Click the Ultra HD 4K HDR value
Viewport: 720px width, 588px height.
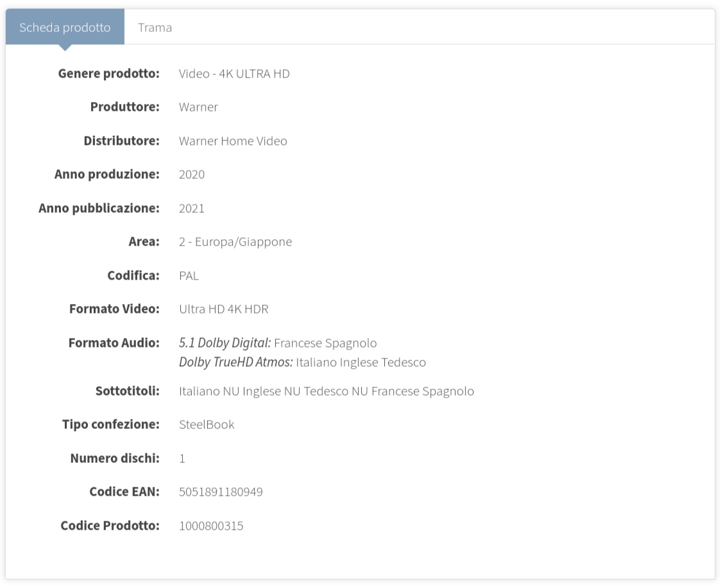(x=223, y=309)
